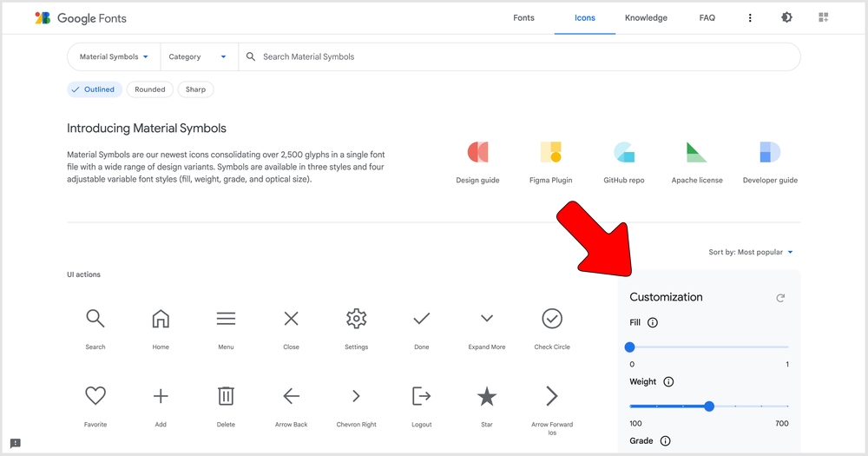Go to the Icons tab
The height and width of the screenshot is (456, 868).
[584, 17]
